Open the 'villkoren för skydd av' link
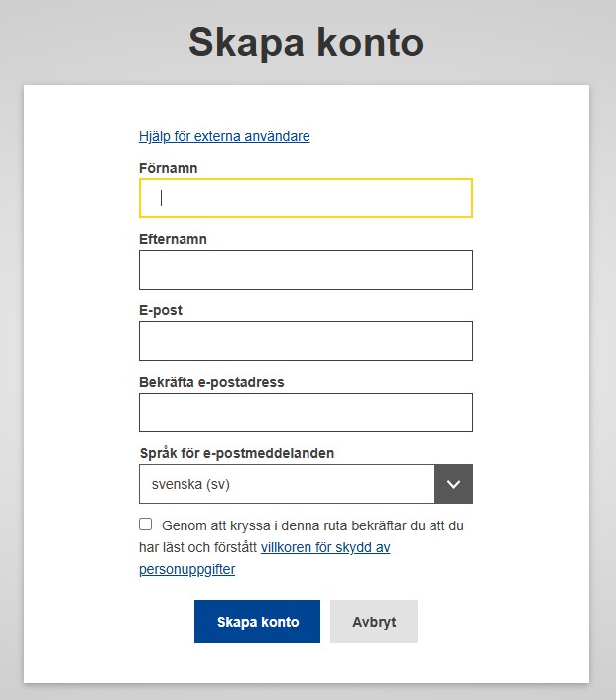This screenshot has height=700, width=616. [x=325, y=547]
